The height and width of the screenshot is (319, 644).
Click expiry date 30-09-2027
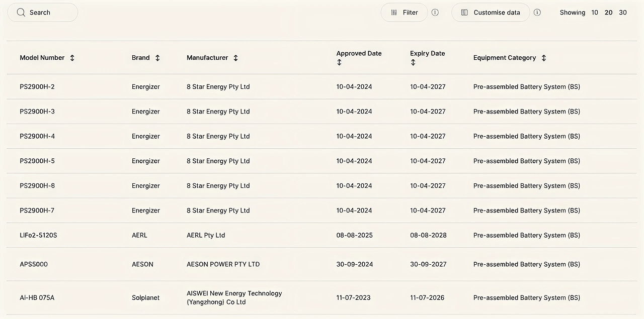[x=428, y=264]
